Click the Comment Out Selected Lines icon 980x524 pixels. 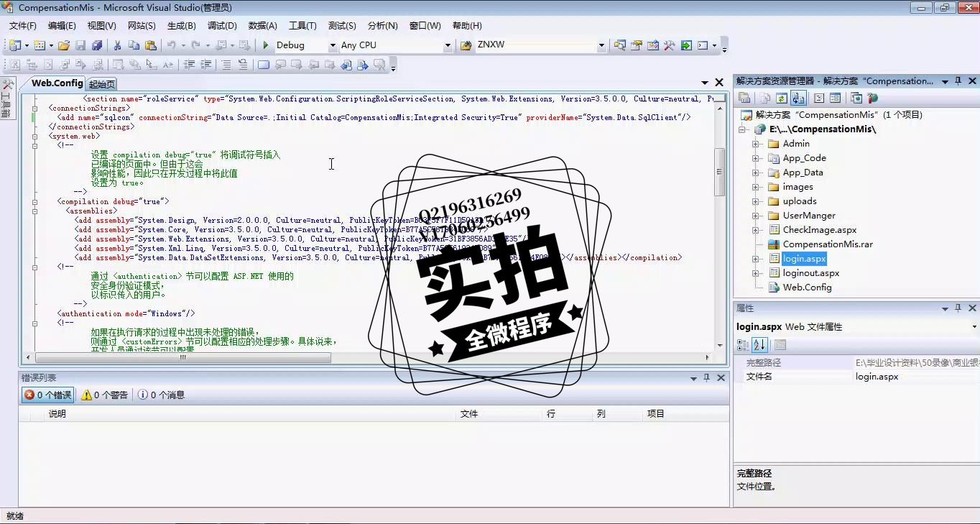coord(226,65)
